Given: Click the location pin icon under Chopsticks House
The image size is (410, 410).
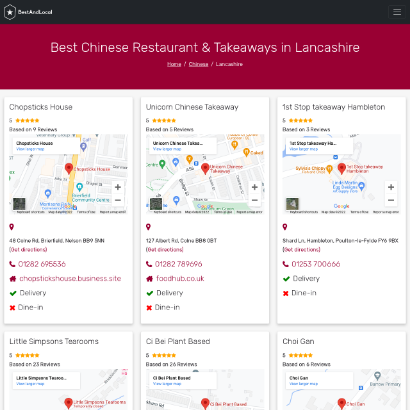Looking at the screenshot, I should point(12,227).
